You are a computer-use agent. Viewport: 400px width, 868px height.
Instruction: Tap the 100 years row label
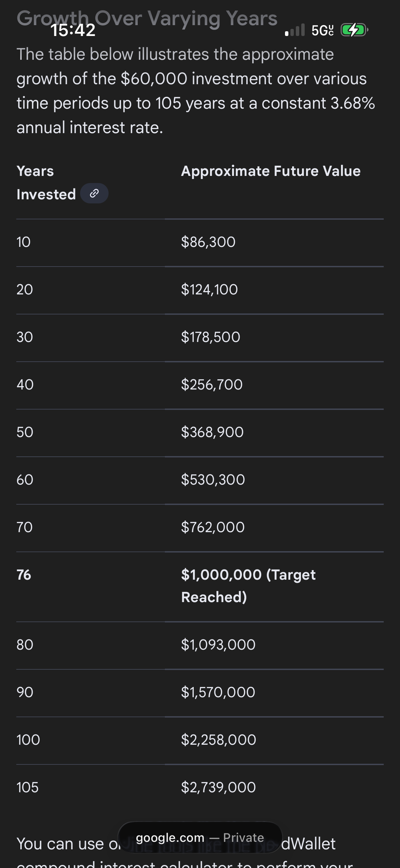coord(28,740)
